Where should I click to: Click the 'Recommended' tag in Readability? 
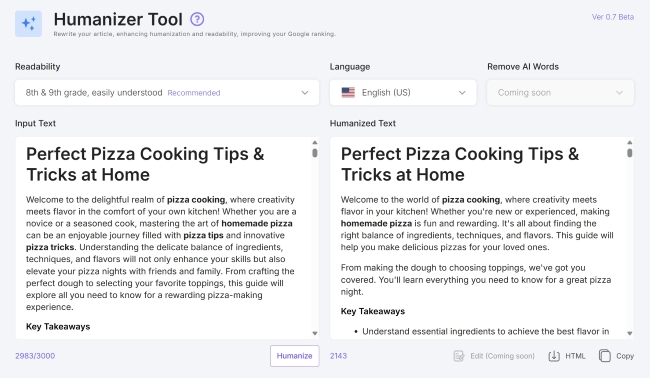point(194,93)
